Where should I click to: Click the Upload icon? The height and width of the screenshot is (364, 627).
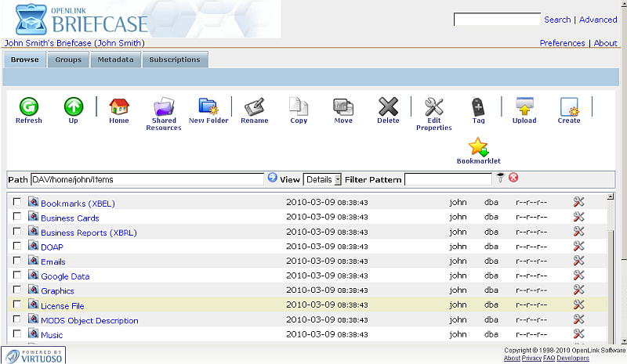pos(524,106)
